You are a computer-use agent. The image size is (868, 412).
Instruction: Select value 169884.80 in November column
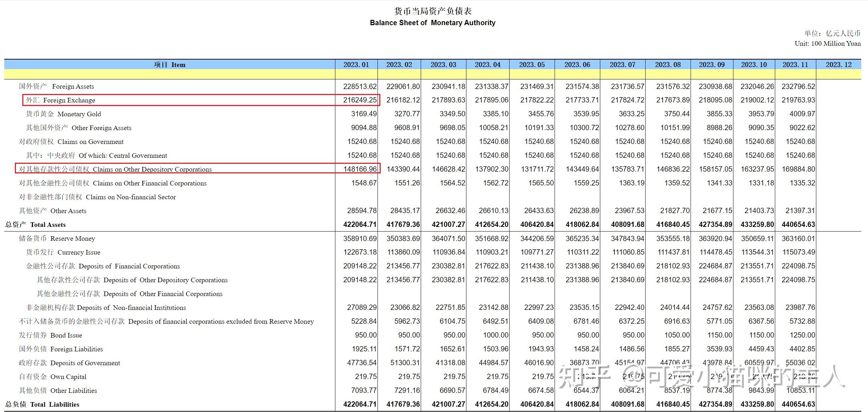click(798, 169)
